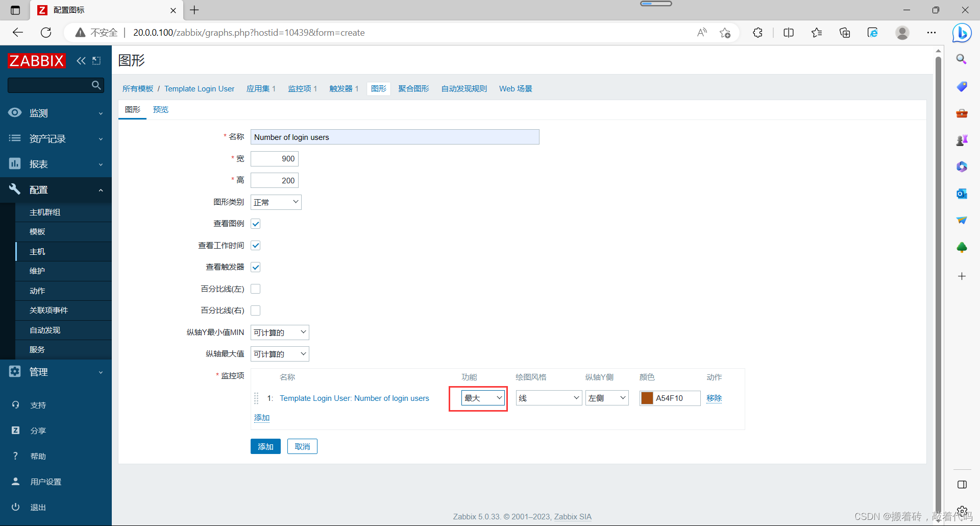Screen dimensions: 980x526
Task: Open the 功能 dropdown showing 最大
Action: tap(483, 398)
